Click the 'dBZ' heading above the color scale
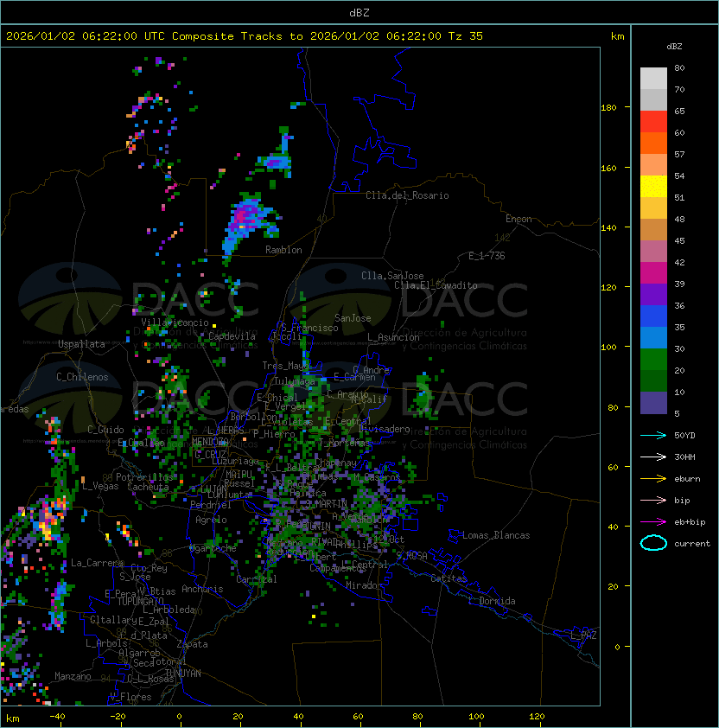 (x=674, y=47)
